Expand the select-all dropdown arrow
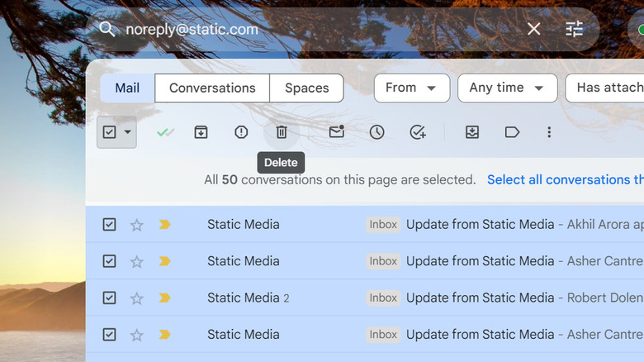Viewport: 644px width, 362px height. [128, 132]
